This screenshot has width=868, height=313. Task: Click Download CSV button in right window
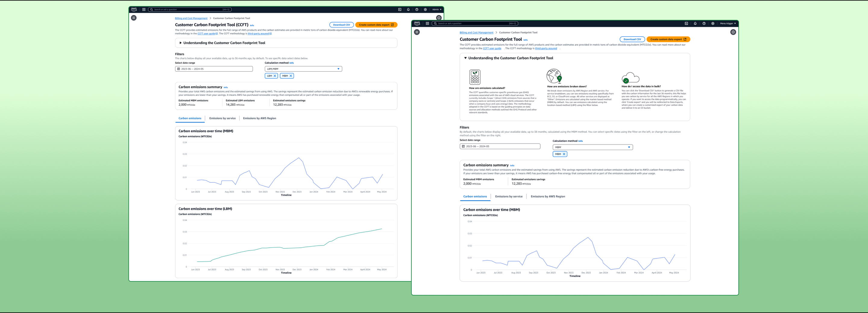pyautogui.click(x=632, y=39)
